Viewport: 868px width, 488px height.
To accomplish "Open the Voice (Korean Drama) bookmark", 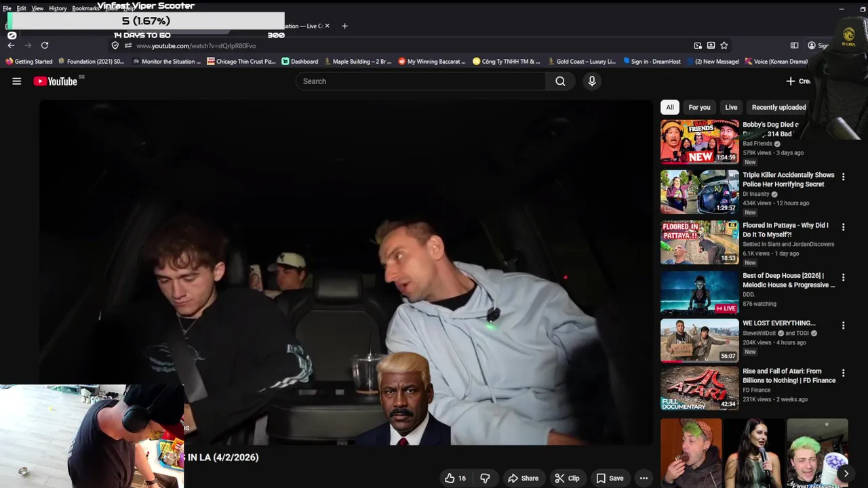I will (x=776, y=62).
